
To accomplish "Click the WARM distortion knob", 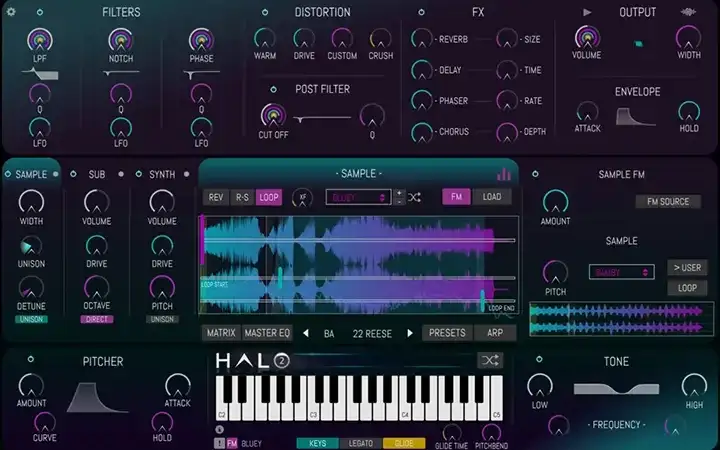I will pos(265,39).
